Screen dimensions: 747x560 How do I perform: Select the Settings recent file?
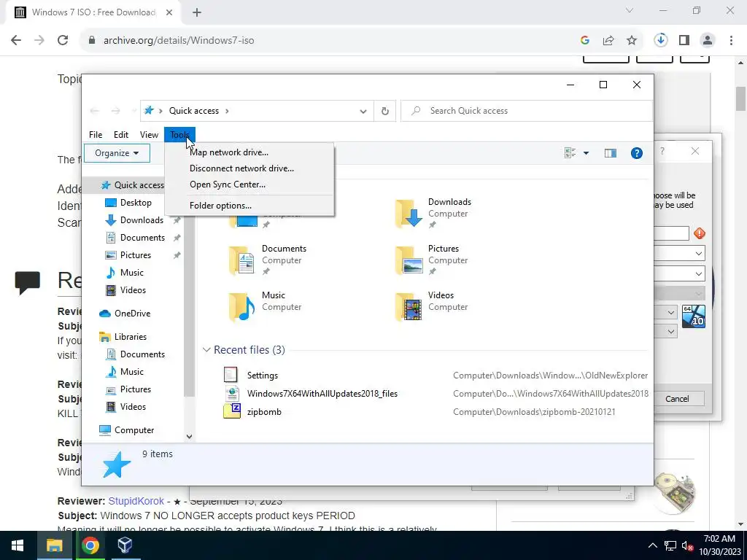click(262, 376)
